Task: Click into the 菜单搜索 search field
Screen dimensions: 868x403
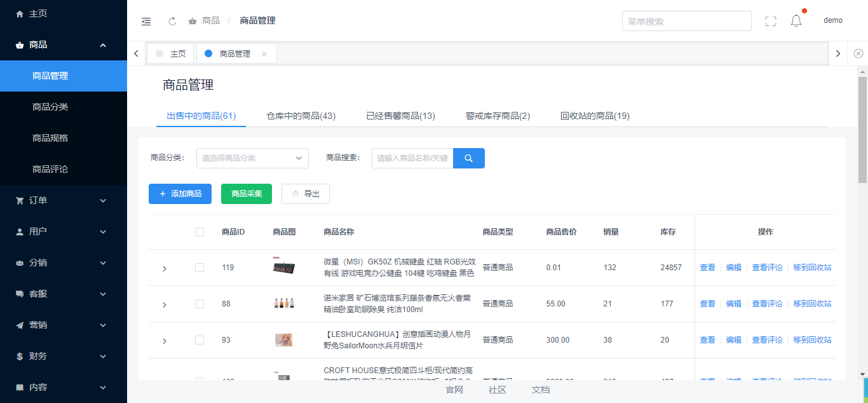Action: pos(686,21)
